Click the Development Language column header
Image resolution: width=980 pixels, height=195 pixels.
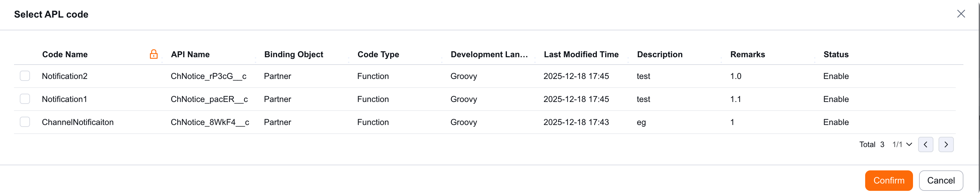[489, 54]
